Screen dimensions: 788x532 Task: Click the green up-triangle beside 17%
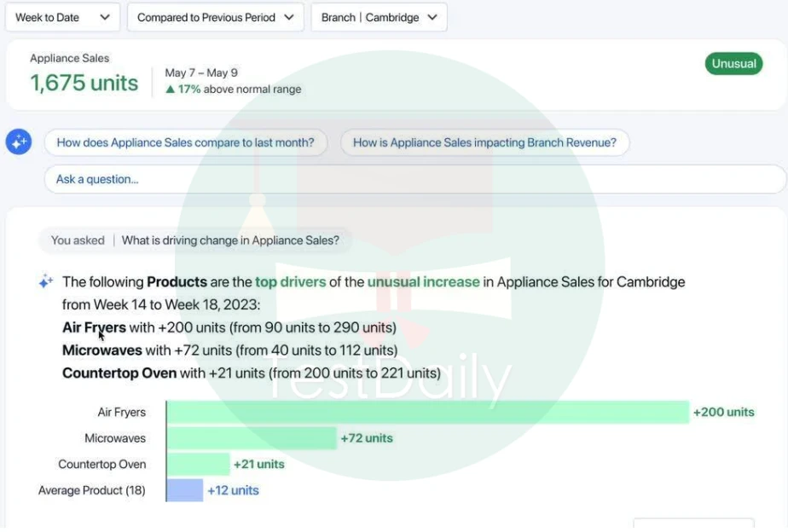tap(170, 90)
